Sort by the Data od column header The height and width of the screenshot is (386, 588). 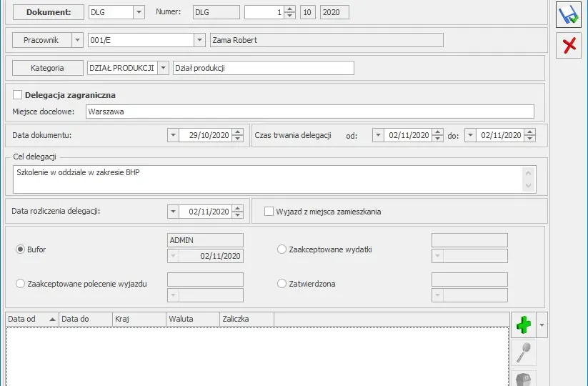[x=32, y=320]
